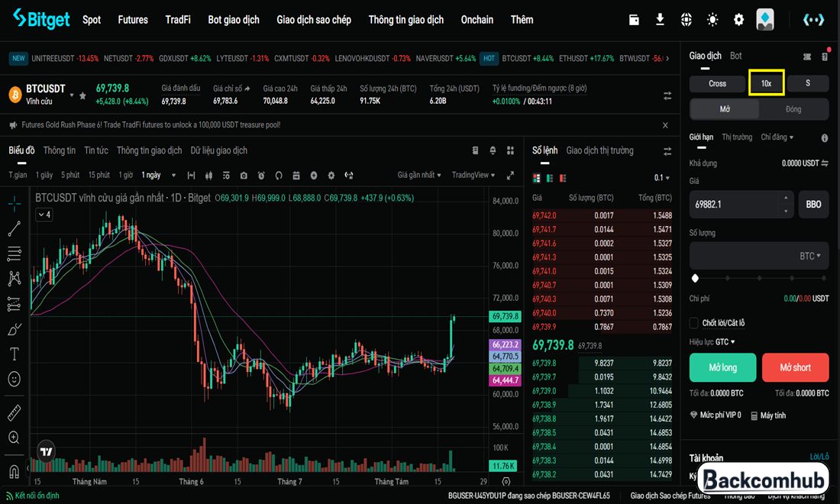Click the transfer arrows beside 0.0000 USDT
Screen dimensions: 840x504
825,163
